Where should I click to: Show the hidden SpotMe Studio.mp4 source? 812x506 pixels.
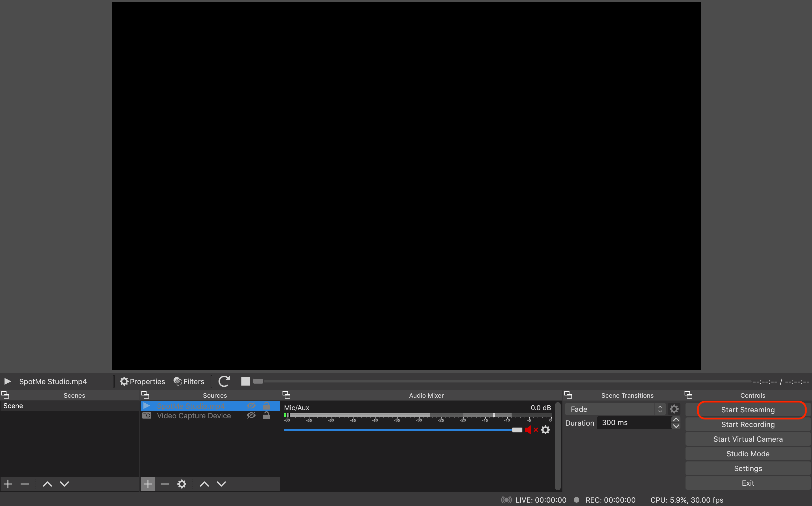251,406
